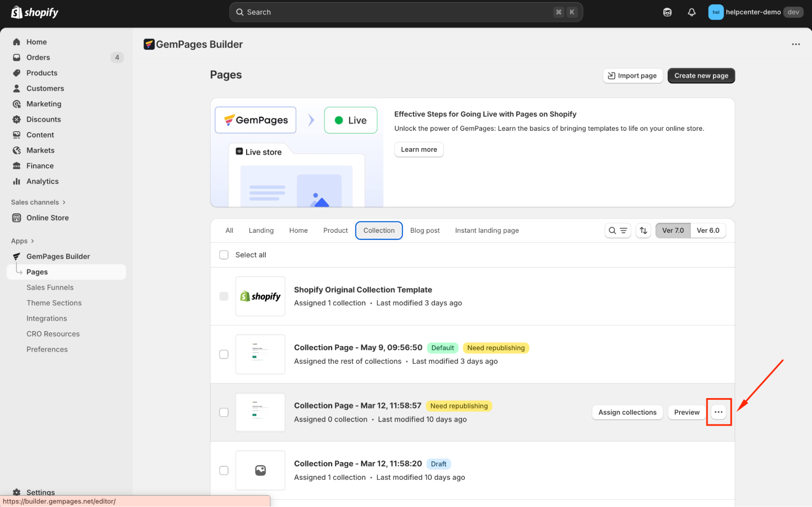
Task: Click the Orders icon in sidebar
Action: click(x=17, y=57)
